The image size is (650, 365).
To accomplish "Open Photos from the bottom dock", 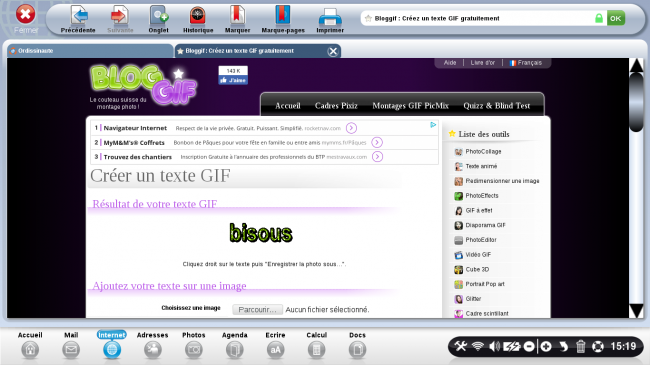I will coord(194,345).
